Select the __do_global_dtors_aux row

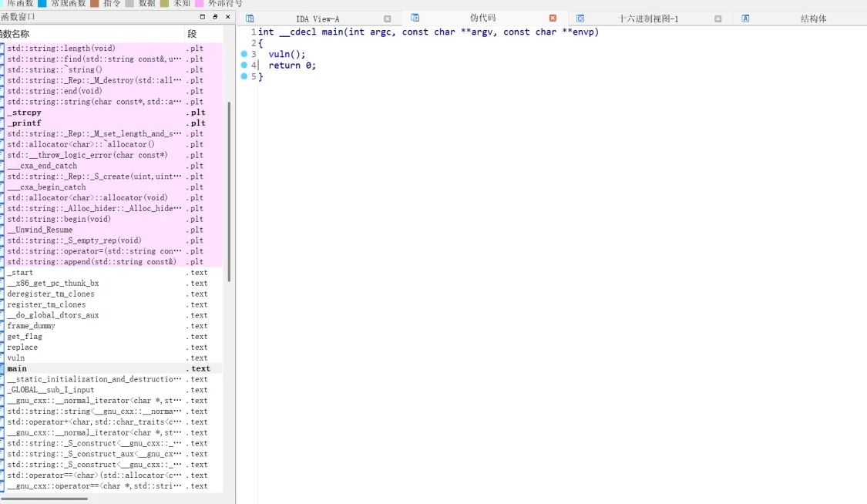tap(112, 315)
